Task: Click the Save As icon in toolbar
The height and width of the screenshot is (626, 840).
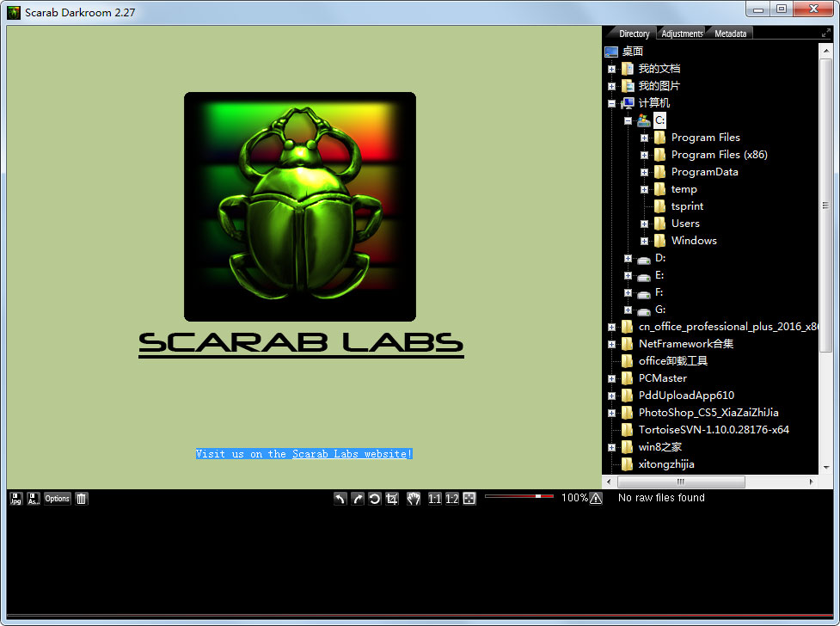Action: [34, 499]
